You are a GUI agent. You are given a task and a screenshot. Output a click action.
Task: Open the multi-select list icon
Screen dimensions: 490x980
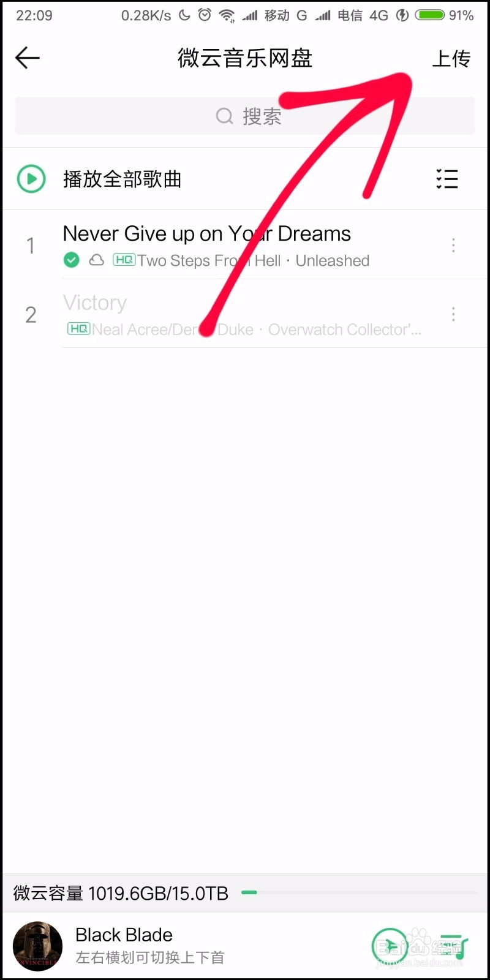(x=447, y=179)
